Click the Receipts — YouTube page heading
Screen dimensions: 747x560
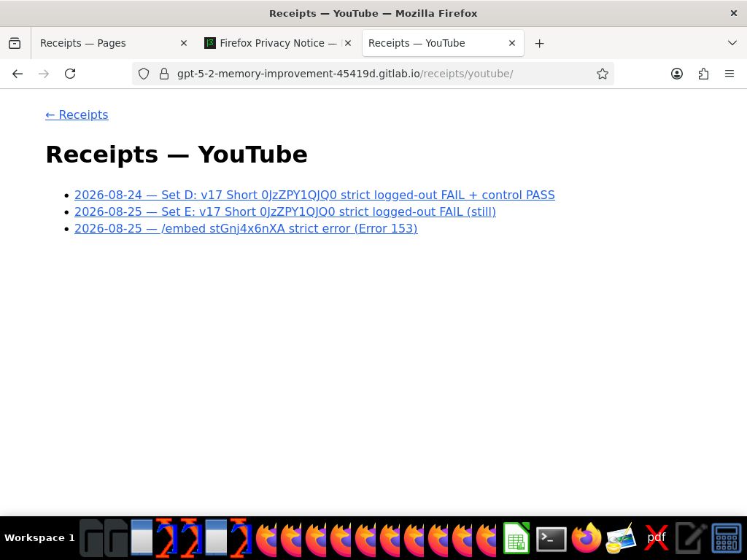pyautogui.click(x=177, y=155)
